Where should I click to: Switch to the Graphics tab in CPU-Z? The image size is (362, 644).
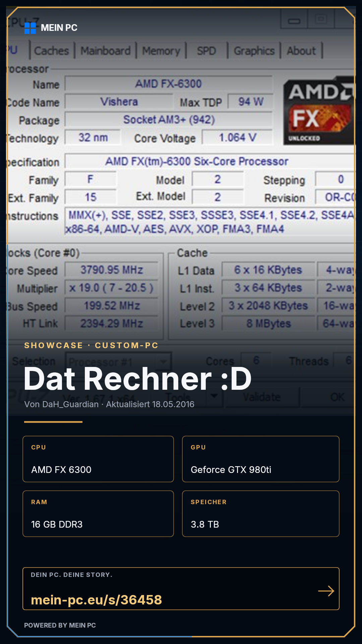tap(254, 51)
